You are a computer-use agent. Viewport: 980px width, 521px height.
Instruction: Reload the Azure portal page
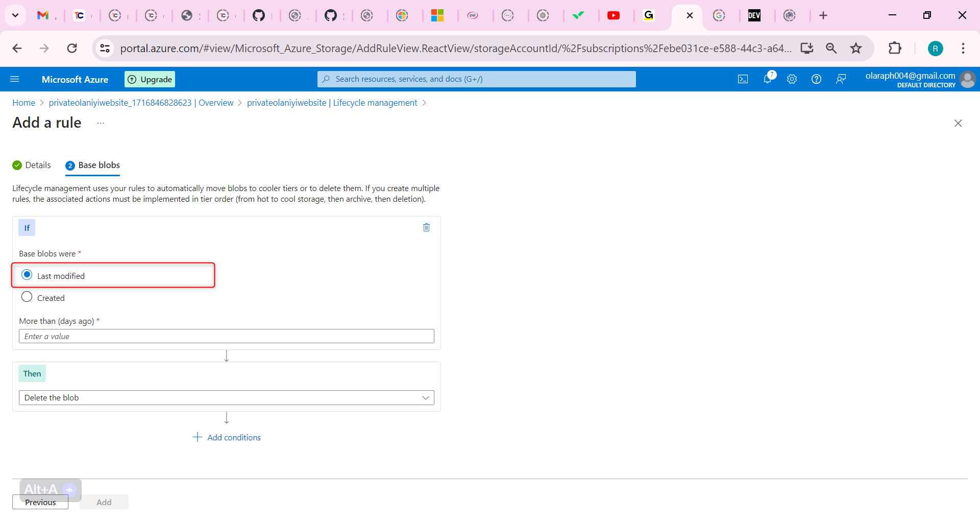tap(72, 49)
